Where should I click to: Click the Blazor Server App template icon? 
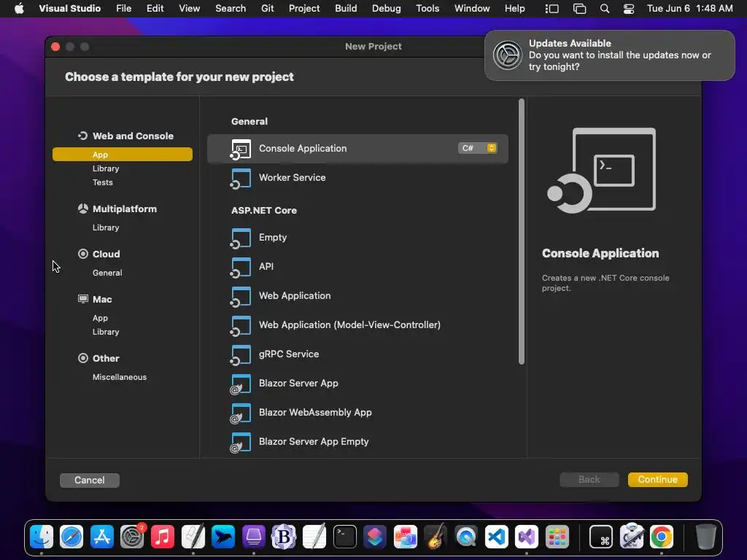point(241,384)
